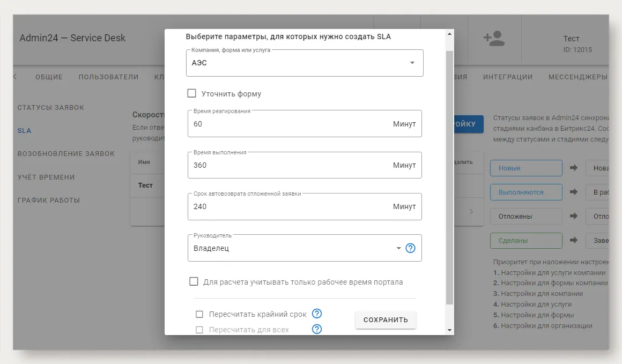Open the Компания, форма или услуга dropdown
This screenshot has height=364, width=622.
point(305,63)
